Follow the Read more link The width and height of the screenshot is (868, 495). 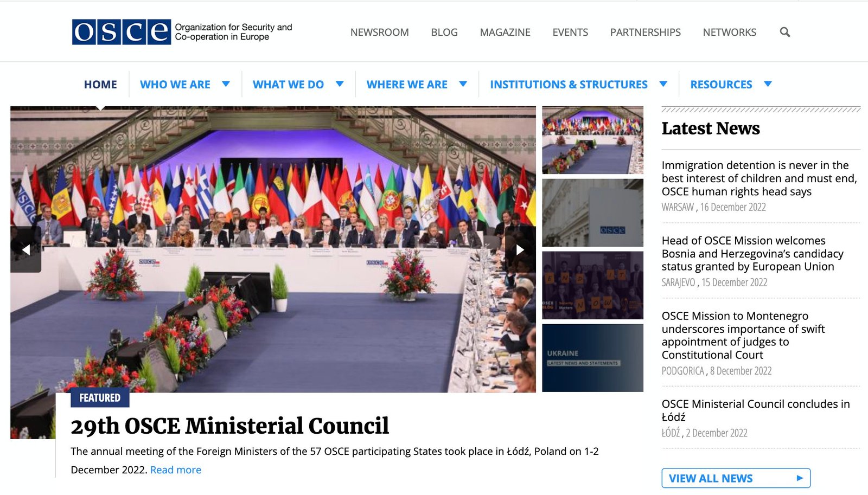tap(175, 470)
